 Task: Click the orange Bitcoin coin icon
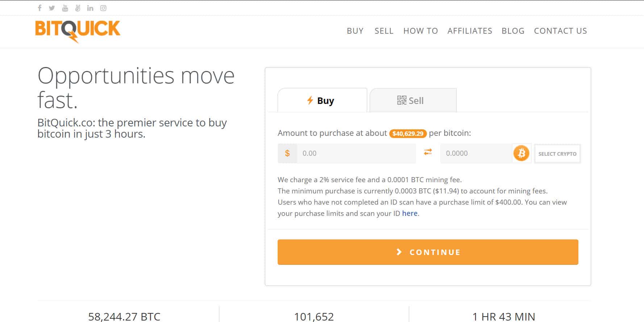click(x=521, y=153)
